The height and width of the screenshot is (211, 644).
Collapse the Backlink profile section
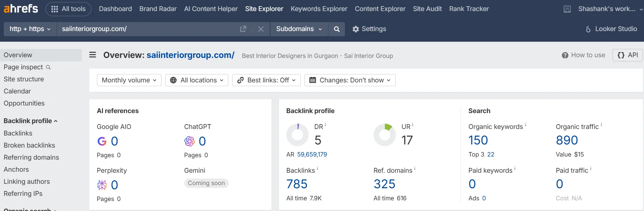[30, 121]
